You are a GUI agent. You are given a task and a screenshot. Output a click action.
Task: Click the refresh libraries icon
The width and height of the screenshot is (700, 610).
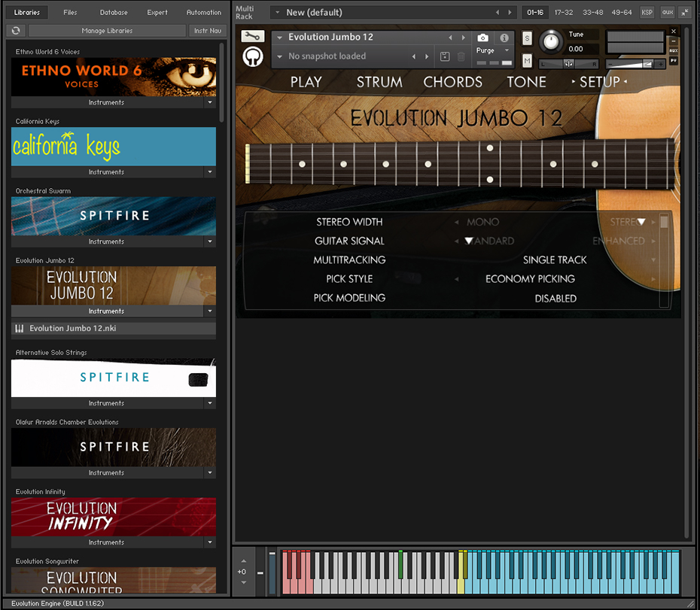16,30
